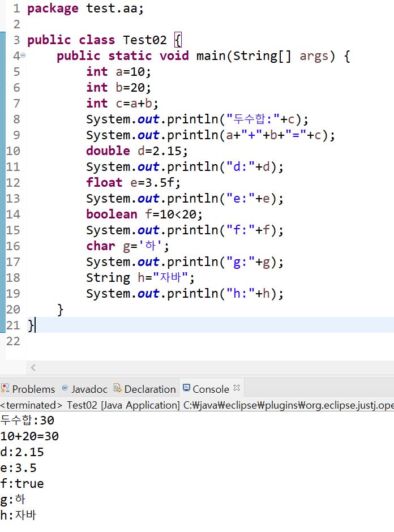Click the char g declaration line

point(127,246)
